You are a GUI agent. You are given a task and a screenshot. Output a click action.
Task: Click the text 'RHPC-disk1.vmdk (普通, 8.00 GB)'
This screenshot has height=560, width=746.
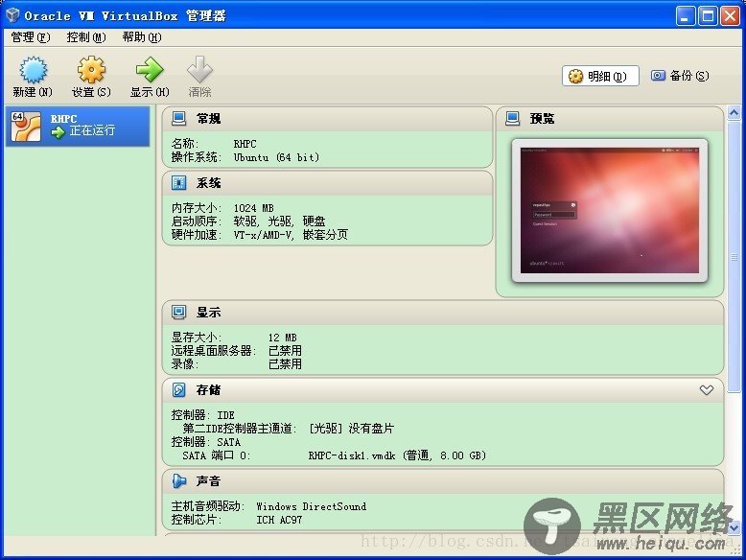(x=397, y=455)
